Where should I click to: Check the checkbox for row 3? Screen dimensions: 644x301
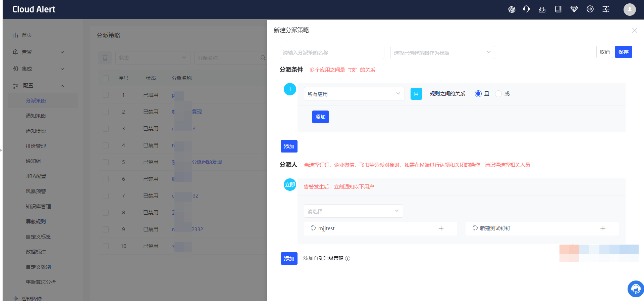[106, 129]
